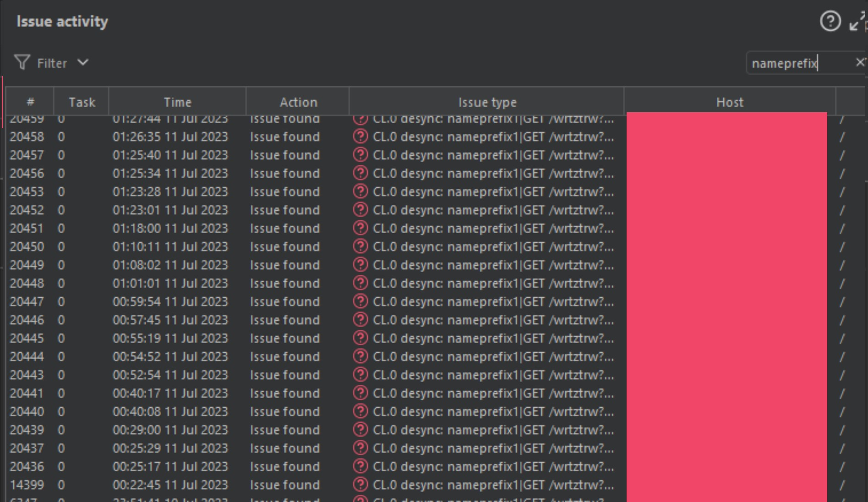Click severity icon in row 20445
Screen dimensions: 868x502
tap(360, 338)
